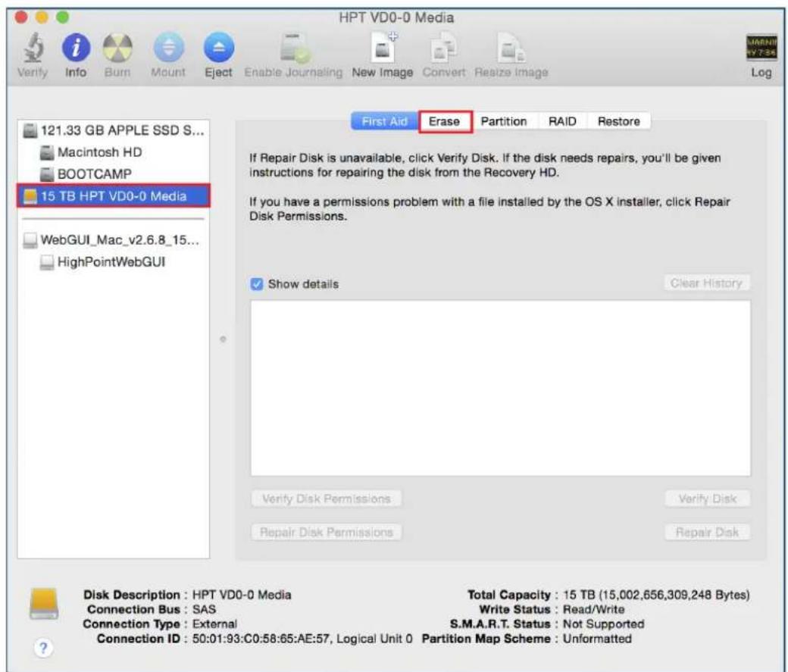Select the WebGUI_Mac_v2.6.8 disk image
788x672 pixels.
pyautogui.click(x=114, y=239)
